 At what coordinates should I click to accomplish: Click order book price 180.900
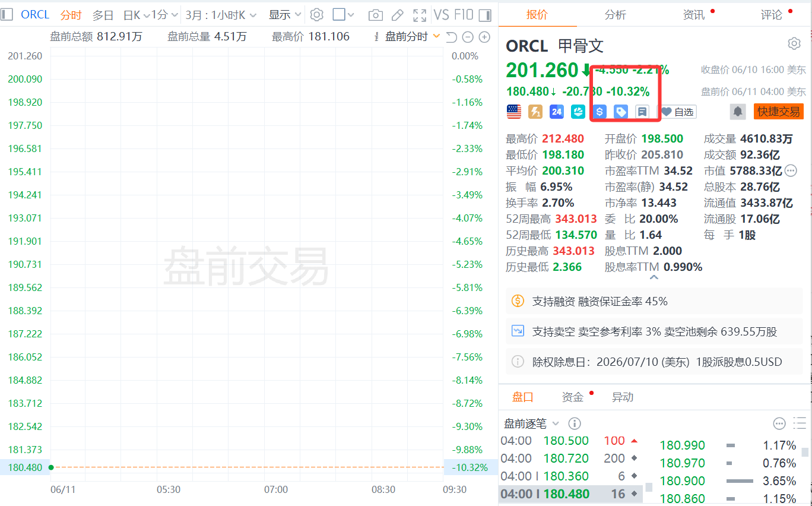682,481
